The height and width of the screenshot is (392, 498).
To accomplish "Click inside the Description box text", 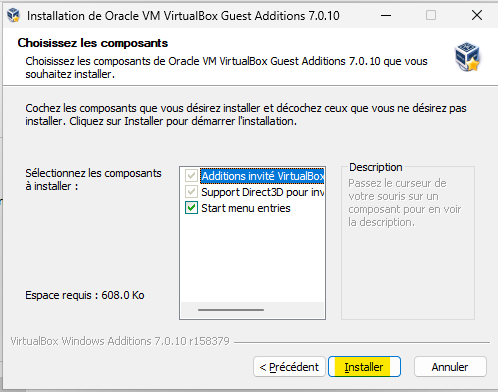I will coord(405,202).
